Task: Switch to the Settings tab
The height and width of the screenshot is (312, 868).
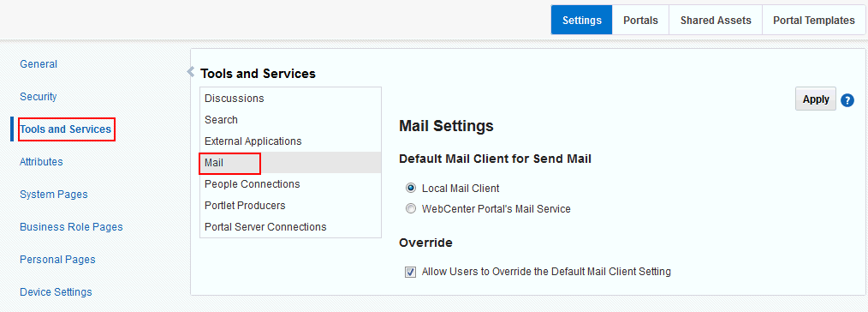Action: point(582,21)
